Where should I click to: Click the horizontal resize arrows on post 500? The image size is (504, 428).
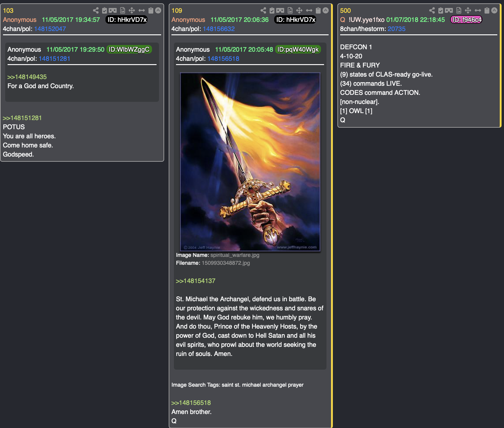point(478,11)
